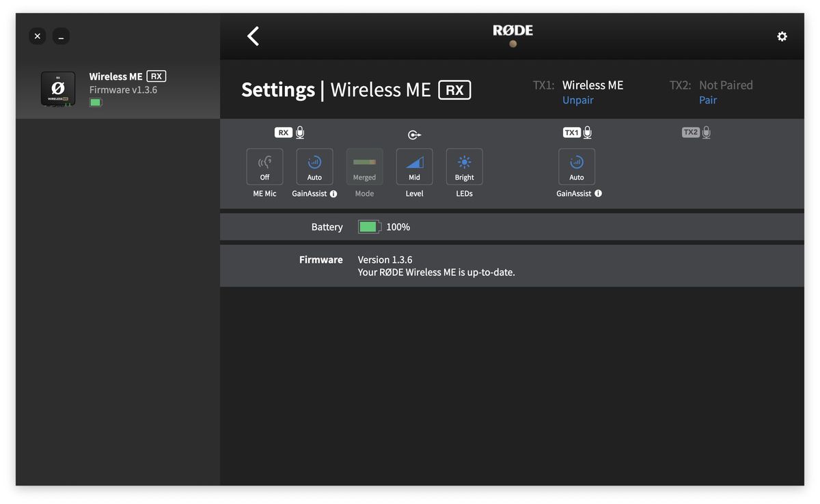Toggle the ME Mic Off button
The image size is (820, 504).
[264, 167]
